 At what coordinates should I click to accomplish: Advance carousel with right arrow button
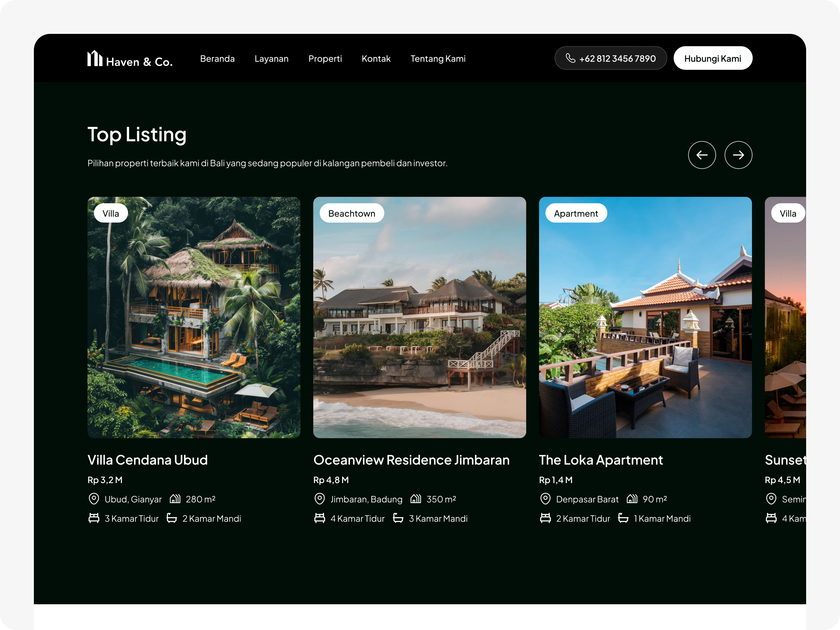738,155
